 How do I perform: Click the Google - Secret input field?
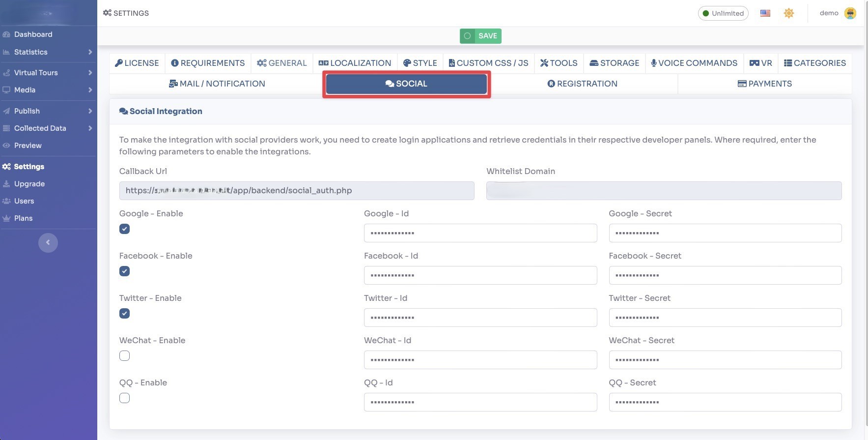726,233
